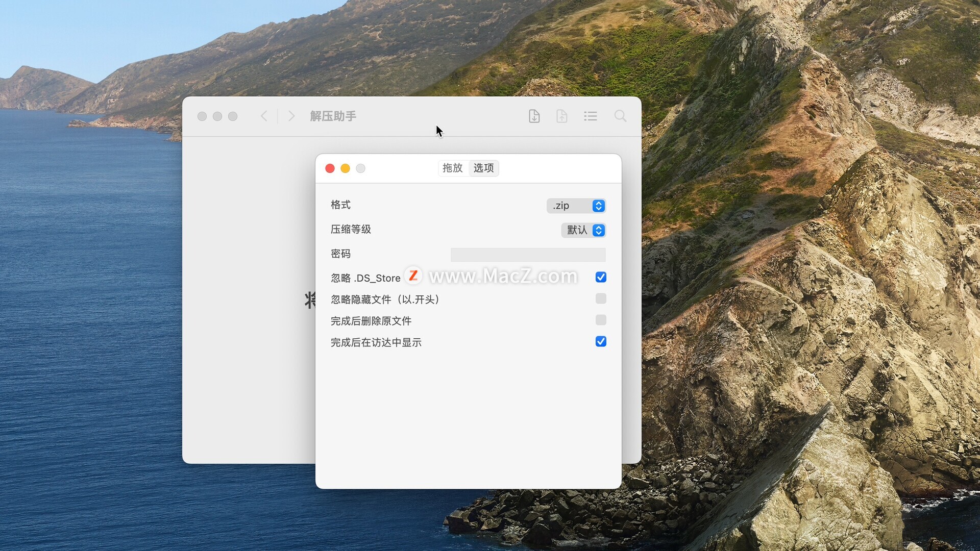
Task: Click the back arrow in 解压助手 toolbar
Action: coord(264,116)
